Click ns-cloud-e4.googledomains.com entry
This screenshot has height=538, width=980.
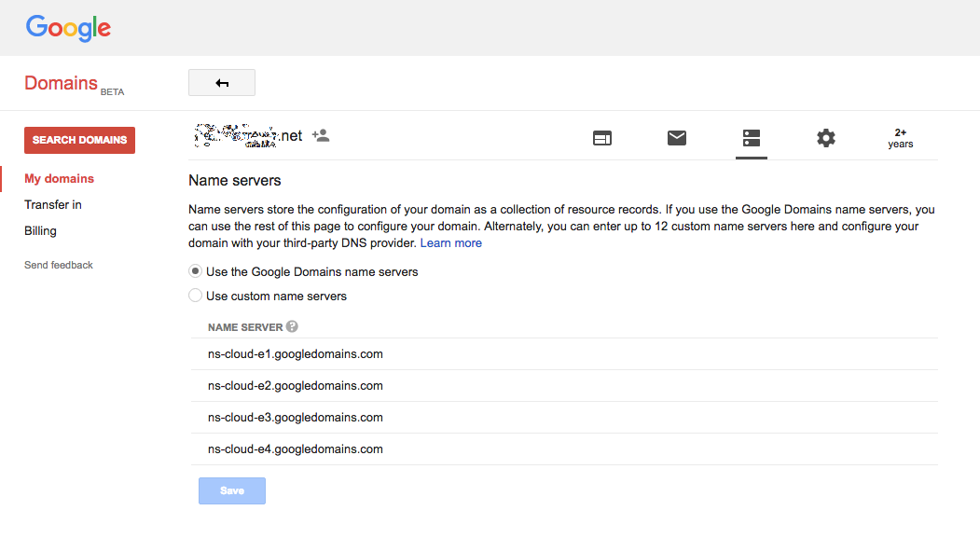(296, 449)
